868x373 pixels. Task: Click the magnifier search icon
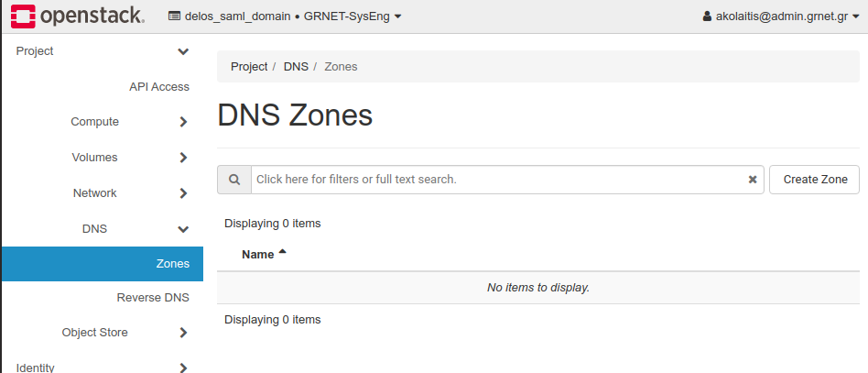coord(234,180)
